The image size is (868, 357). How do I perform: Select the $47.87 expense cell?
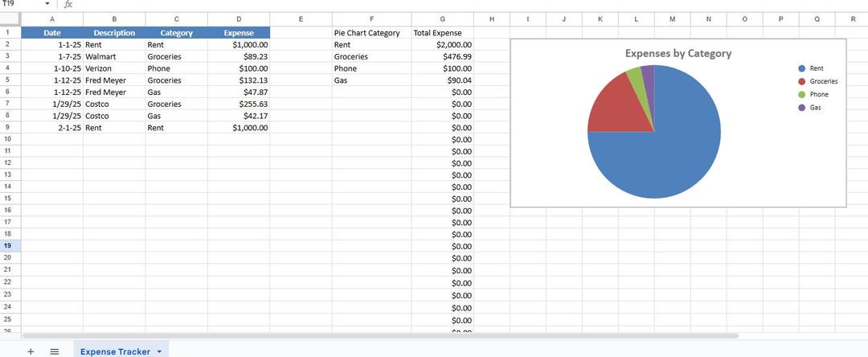tap(239, 92)
